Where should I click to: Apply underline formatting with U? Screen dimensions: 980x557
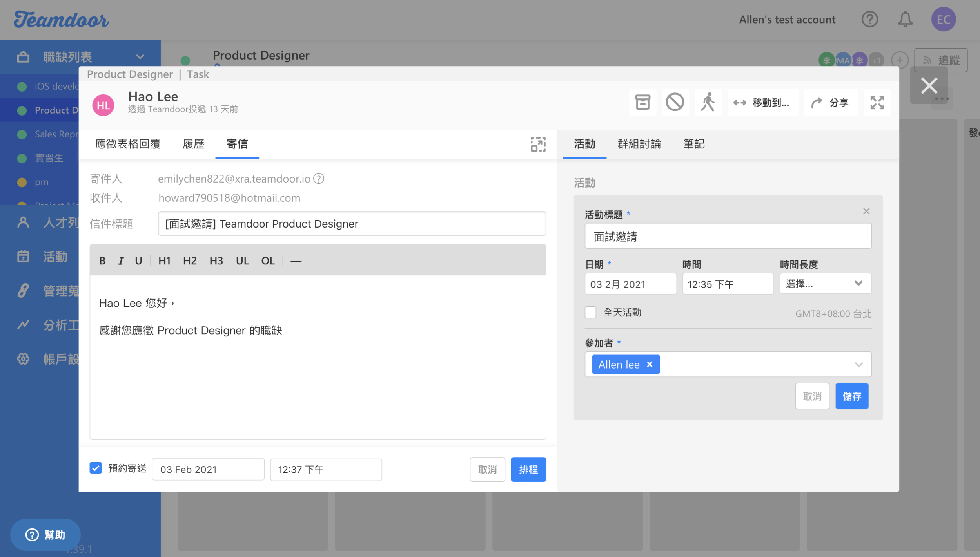(x=138, y=261)
